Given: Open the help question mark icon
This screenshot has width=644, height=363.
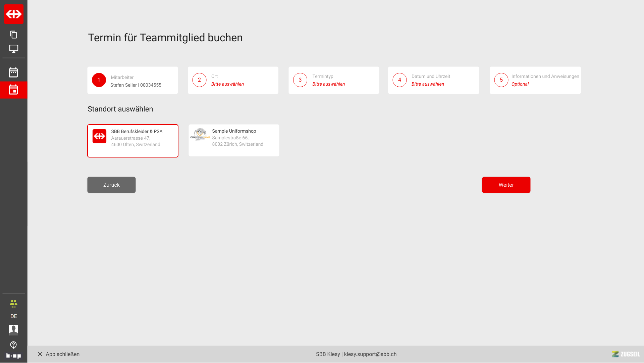Looking at the screenshot, I should pos(13,345).
